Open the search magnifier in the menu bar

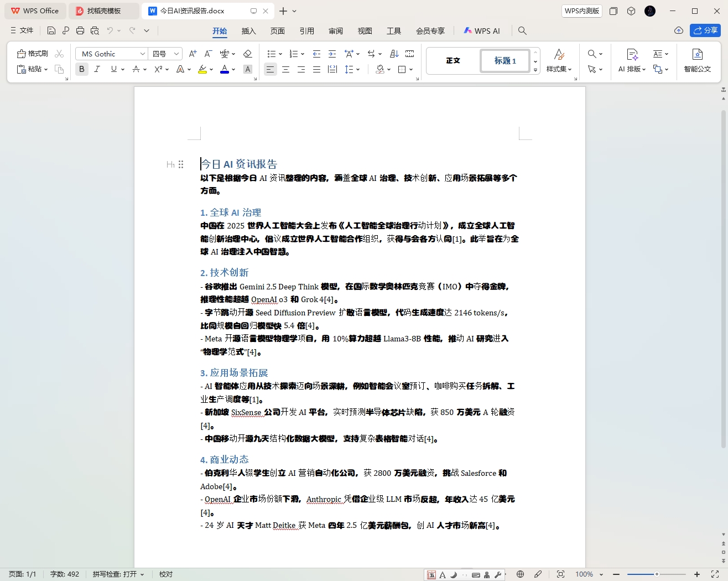(522, 30)
